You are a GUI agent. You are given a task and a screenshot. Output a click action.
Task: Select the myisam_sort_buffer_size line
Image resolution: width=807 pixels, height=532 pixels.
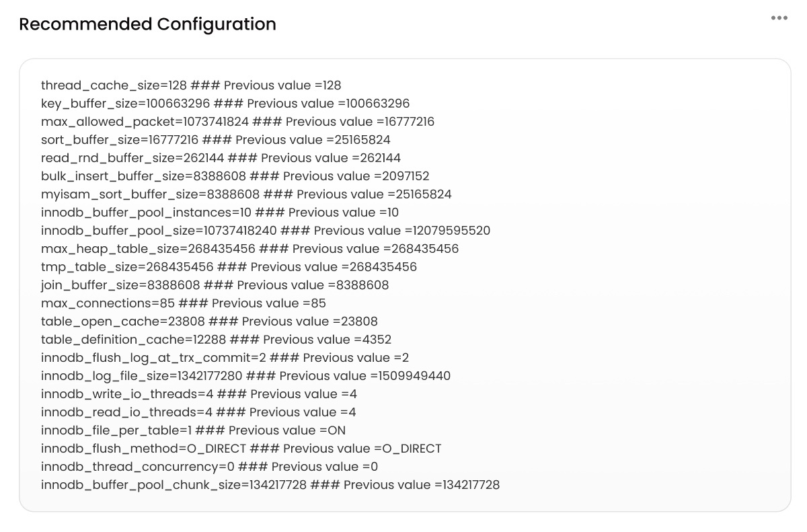(246, 194)
